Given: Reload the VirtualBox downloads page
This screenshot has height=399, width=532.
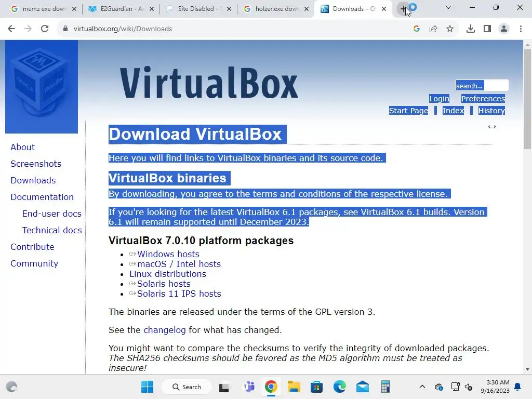Looking at the screenshot, I should [x=45, y=29].
